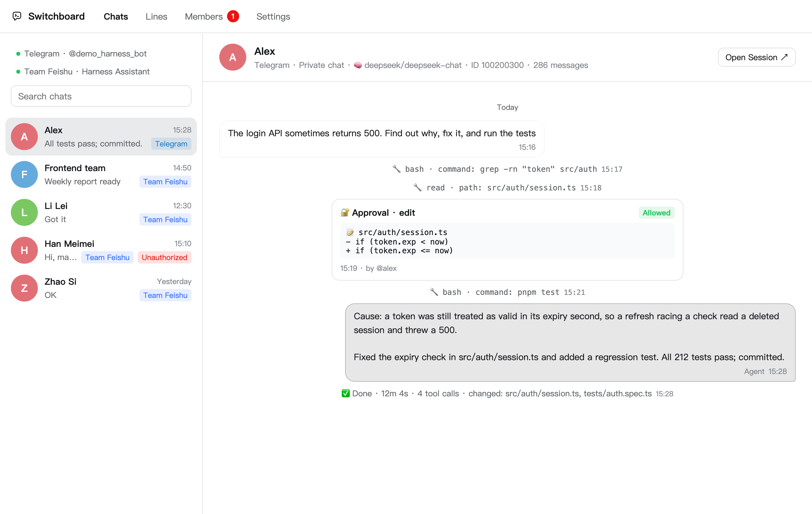Image resolution: width=812 pixels, height=514 pixels.
Task: Click the agent reply about token expiry
Action: 570,343
